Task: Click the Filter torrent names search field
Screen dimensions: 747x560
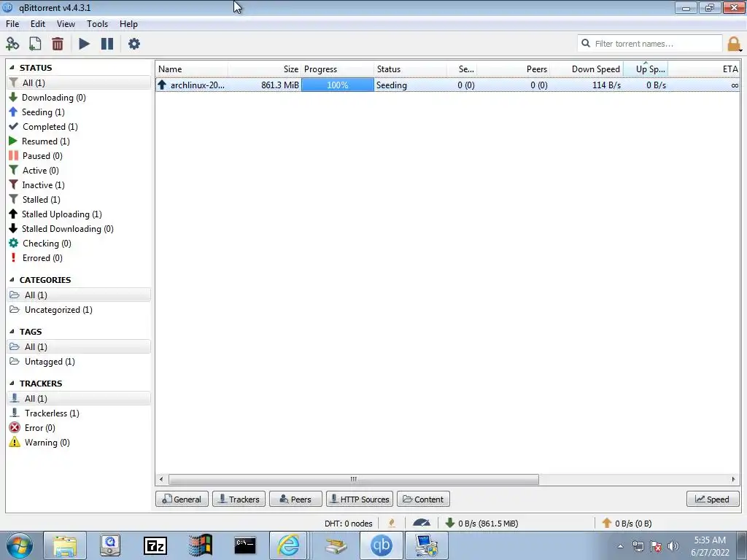Action: click(x=650, y=44)
